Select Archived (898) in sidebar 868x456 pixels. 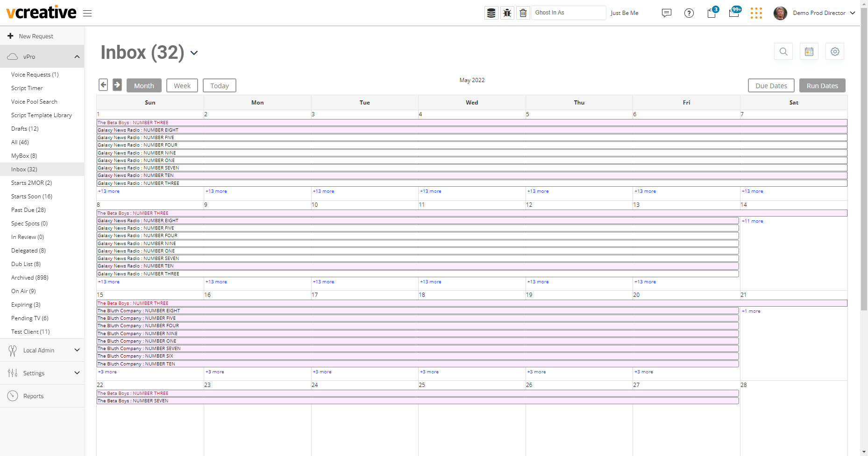pos(30,278)
